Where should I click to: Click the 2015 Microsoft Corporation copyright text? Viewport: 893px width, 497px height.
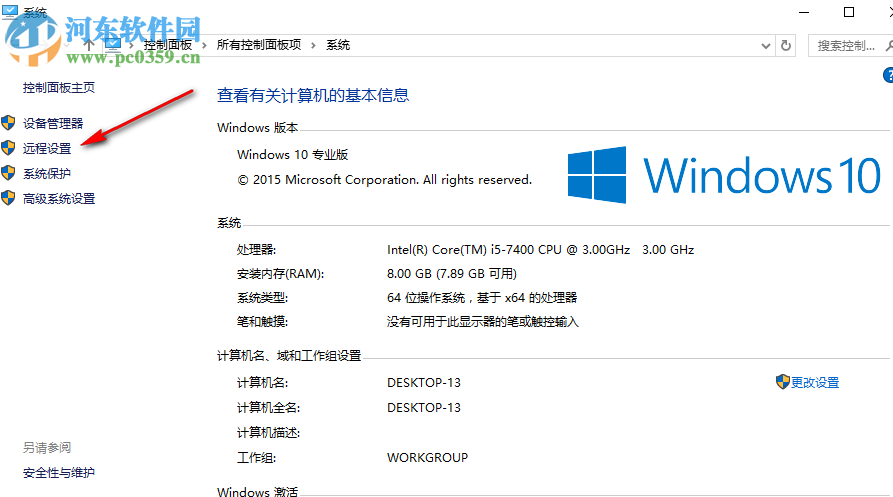(384, 180)
